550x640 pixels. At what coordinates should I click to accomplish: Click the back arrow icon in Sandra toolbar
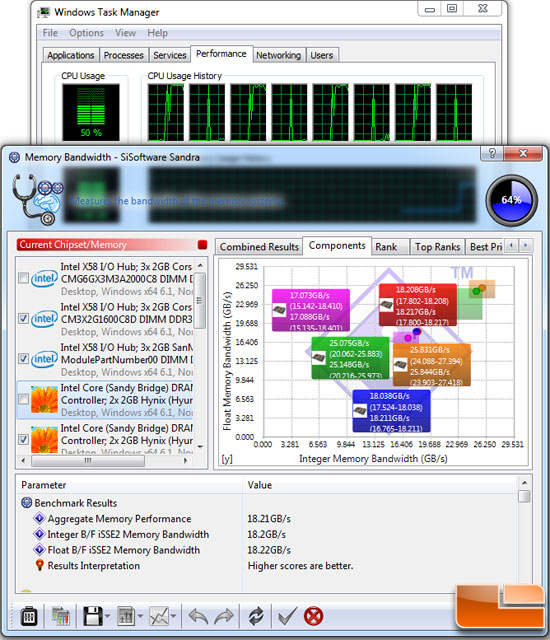pos(198,616)
